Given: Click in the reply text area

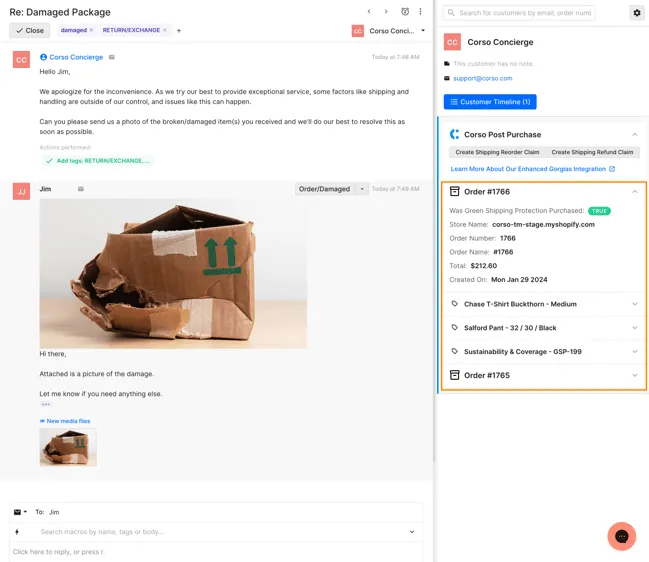Looking at the screenshot, I should [216, 552].
